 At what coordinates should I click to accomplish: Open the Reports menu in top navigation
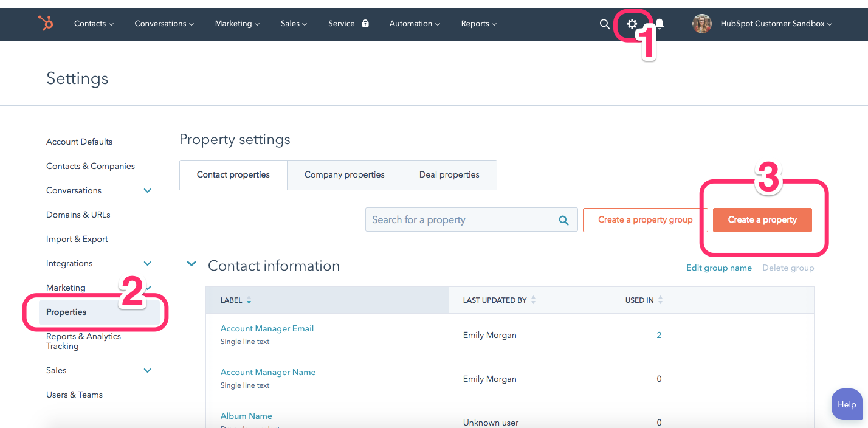pos(478,24)
